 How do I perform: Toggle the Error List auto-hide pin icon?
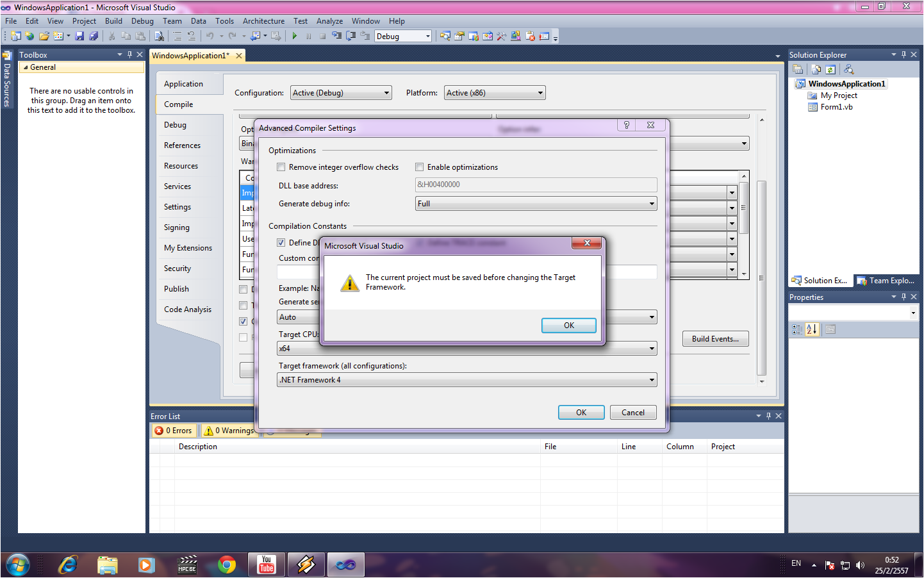(x=768, y=416)
